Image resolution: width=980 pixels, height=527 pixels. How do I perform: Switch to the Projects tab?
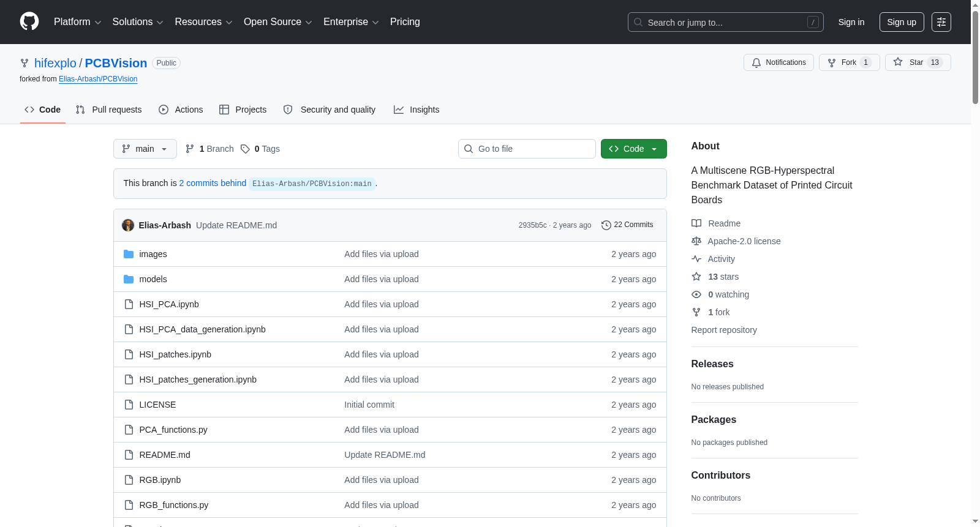pyautogui.click(x=243, y=110)
